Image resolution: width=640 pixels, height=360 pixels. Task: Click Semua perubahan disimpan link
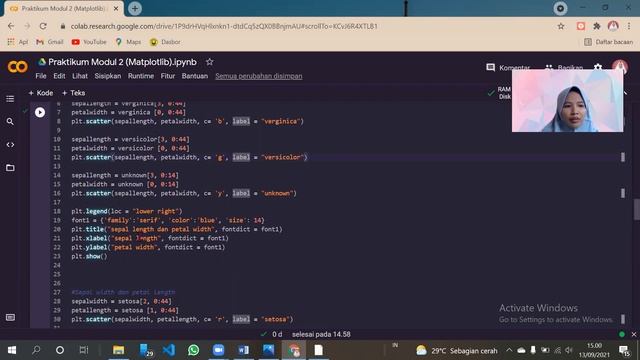(x=259, y=76)
